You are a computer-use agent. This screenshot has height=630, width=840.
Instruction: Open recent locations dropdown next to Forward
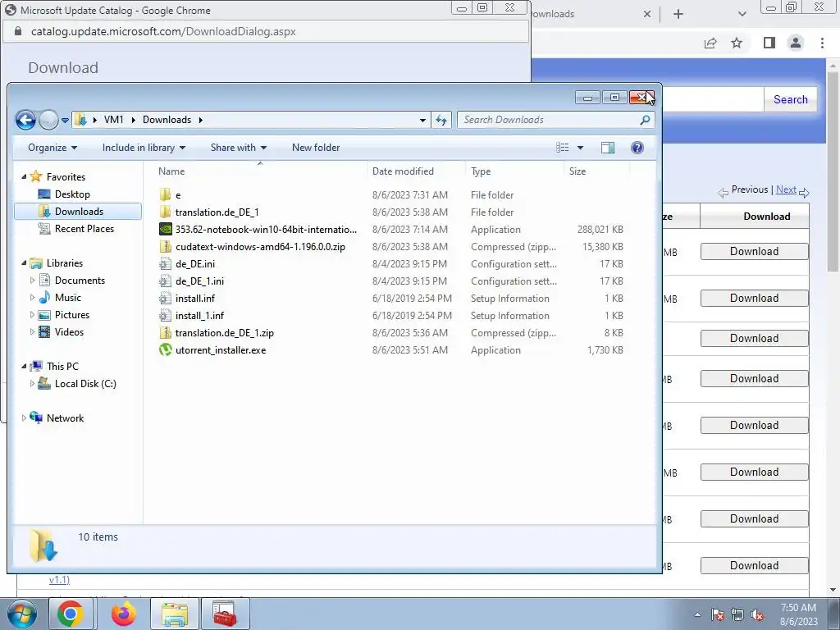(x=65, y=120)
